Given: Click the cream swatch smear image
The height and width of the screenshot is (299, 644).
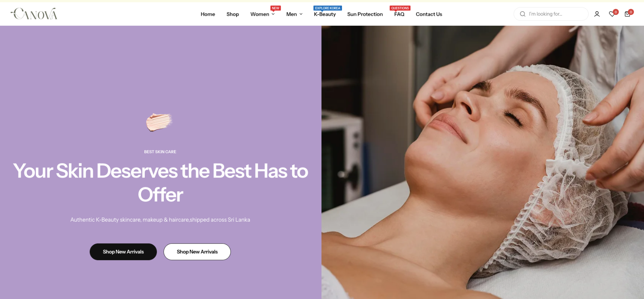Looking at the screenshot, I should pos(159,122).
